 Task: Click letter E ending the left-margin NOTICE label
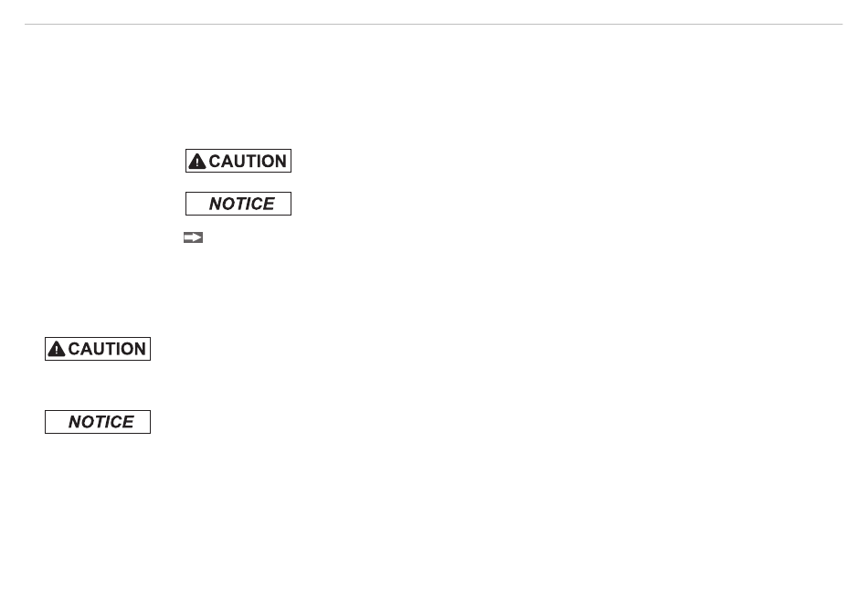pyautogui.click(x=128, y=422)
